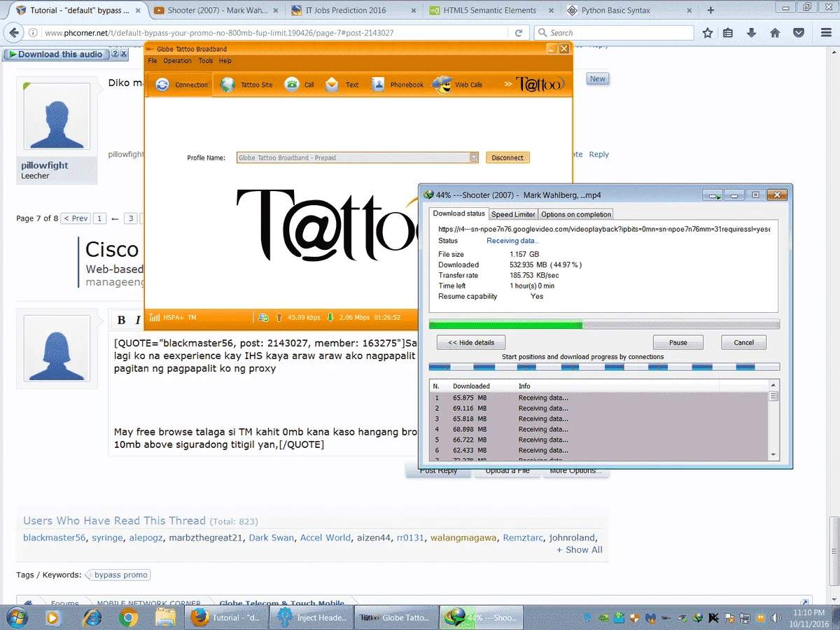Click site information icon in address bar
The image size is (840, 630).
click(x=33, y=33)
